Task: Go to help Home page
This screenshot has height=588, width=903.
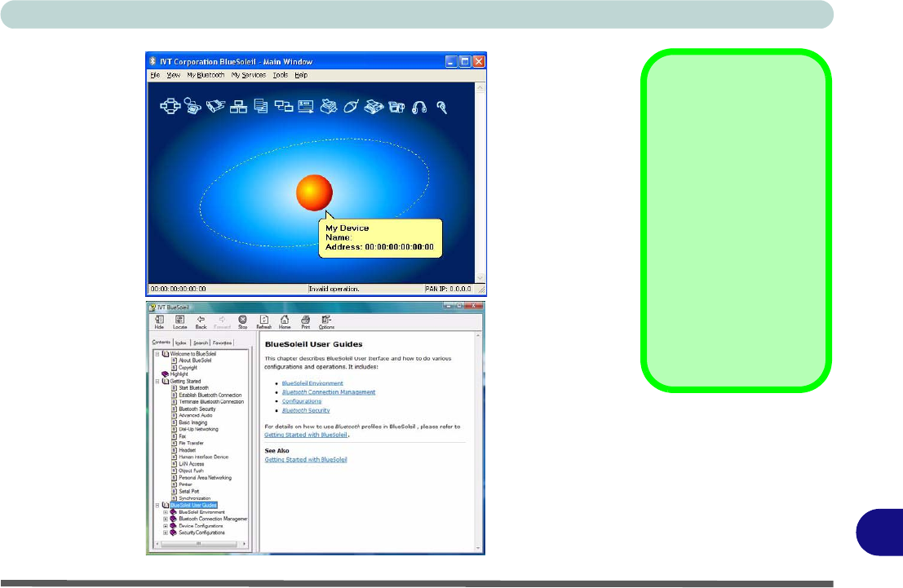Action: click(285, 322)
